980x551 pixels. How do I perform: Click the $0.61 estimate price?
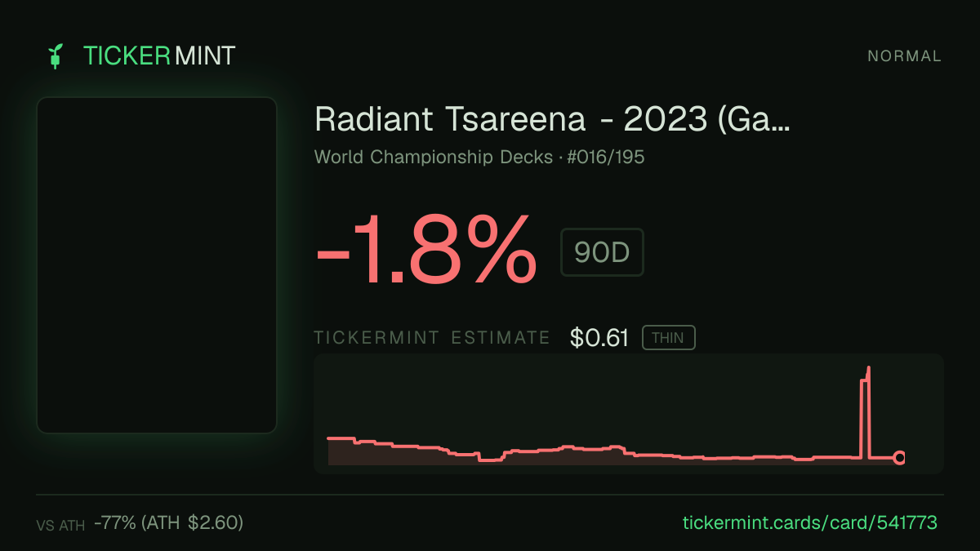599,338
